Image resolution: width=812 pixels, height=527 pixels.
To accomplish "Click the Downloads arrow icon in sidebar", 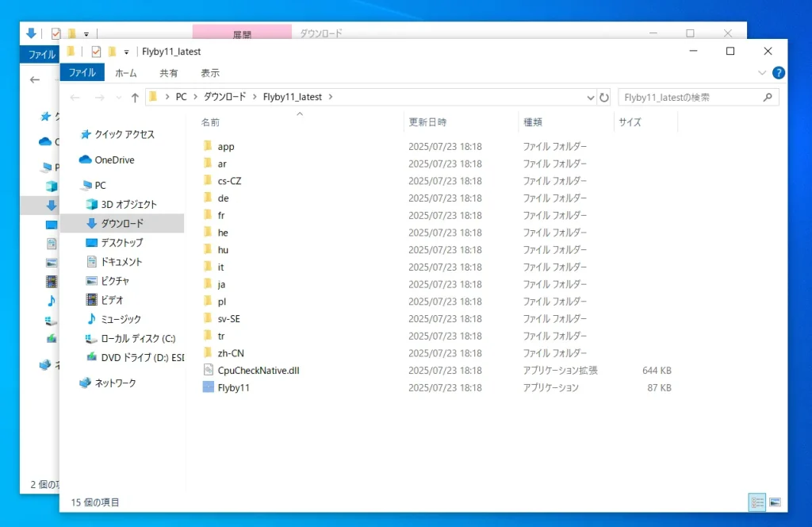I will coord(92,223).
